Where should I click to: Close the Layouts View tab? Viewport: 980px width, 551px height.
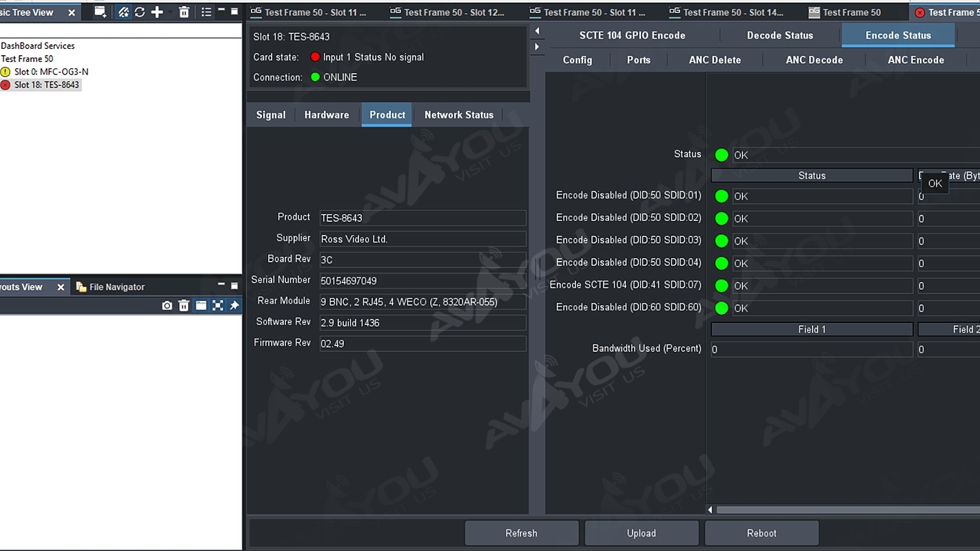point(61,287)
